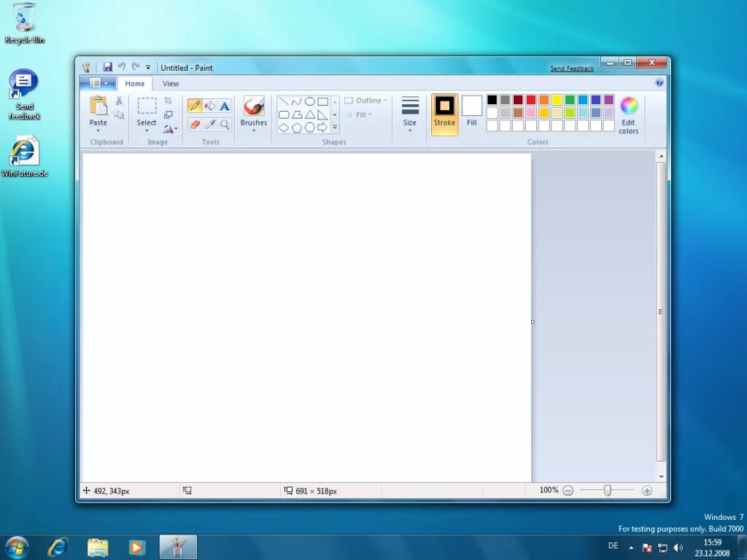Select the Magnifier tool
Viewport: 747px width, 560px height.
pos(225,125)
